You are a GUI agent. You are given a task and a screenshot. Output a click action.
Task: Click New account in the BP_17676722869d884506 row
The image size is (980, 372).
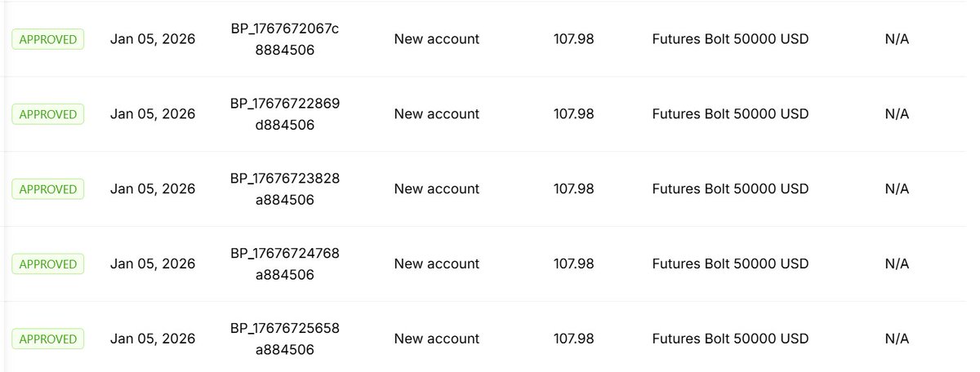point(436,114)
